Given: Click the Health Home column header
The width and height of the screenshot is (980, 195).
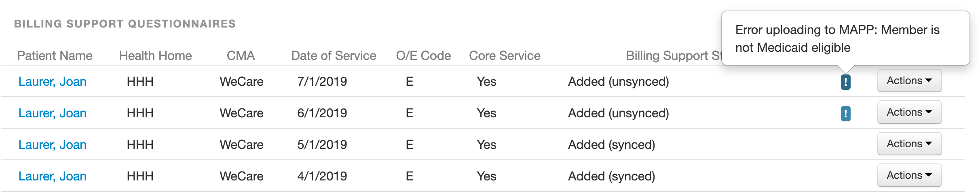Looking at the screenshot, I should tap(155, 55).
